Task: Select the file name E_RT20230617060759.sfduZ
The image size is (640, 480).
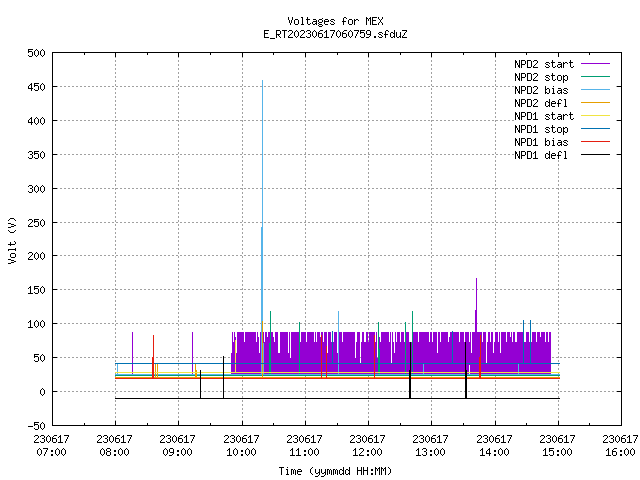Action: 335,34
